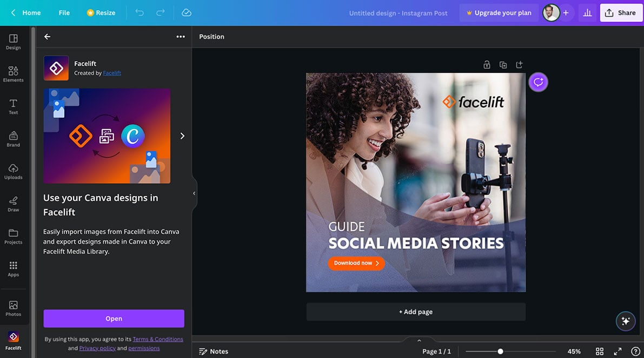Image resolution: width=644 pixels, height=358 pixels.
Task: Open the Elements panel
Action: [x=13, y=75]
